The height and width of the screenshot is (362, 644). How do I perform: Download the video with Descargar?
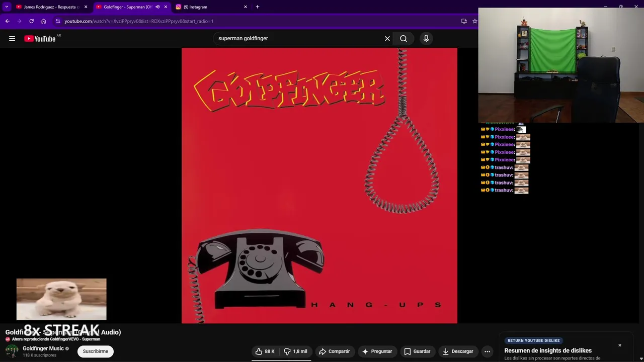coord(458,351)
